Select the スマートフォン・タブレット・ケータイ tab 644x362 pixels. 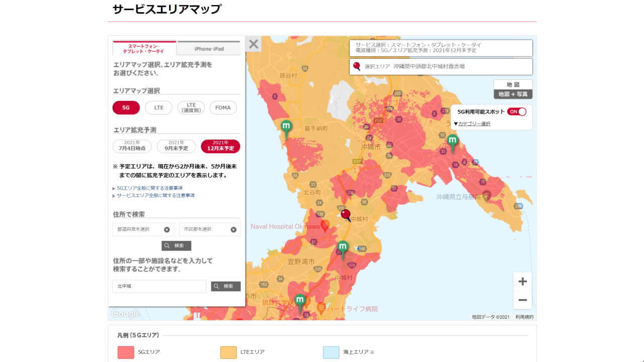coord(143,47)
